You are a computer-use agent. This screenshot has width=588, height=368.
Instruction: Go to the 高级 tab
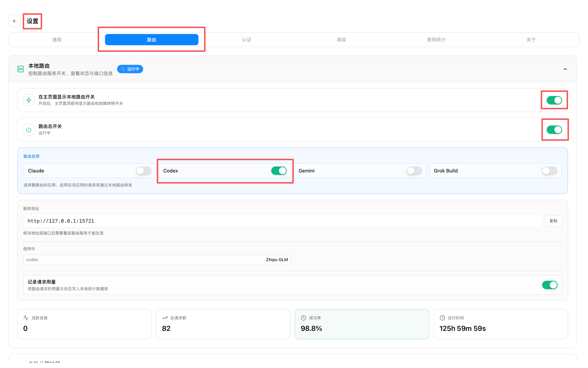341,40
